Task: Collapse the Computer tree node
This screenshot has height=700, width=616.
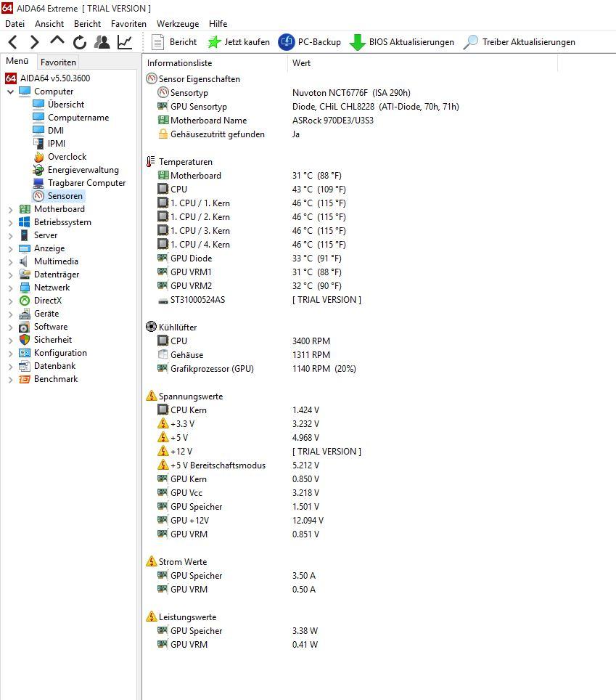Action: pyautogui.click(x=10, y=91)
